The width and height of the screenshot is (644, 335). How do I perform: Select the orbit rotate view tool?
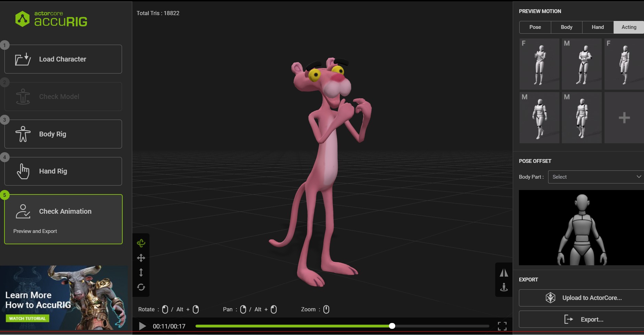pos(141,243)
